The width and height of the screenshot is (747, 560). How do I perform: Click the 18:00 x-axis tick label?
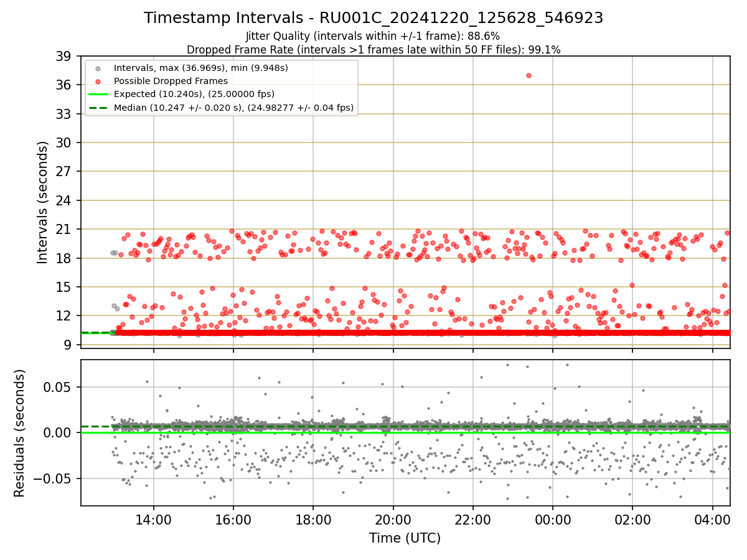coord(313,520)
